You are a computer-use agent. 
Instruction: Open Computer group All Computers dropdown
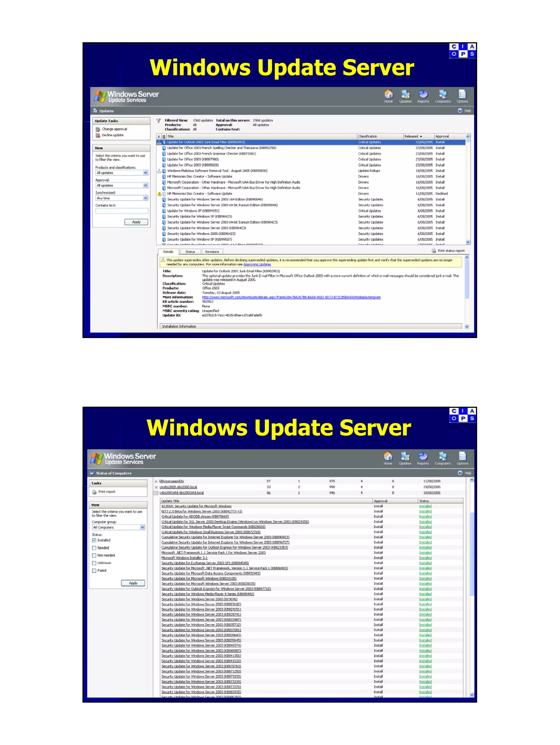(142, 527)
